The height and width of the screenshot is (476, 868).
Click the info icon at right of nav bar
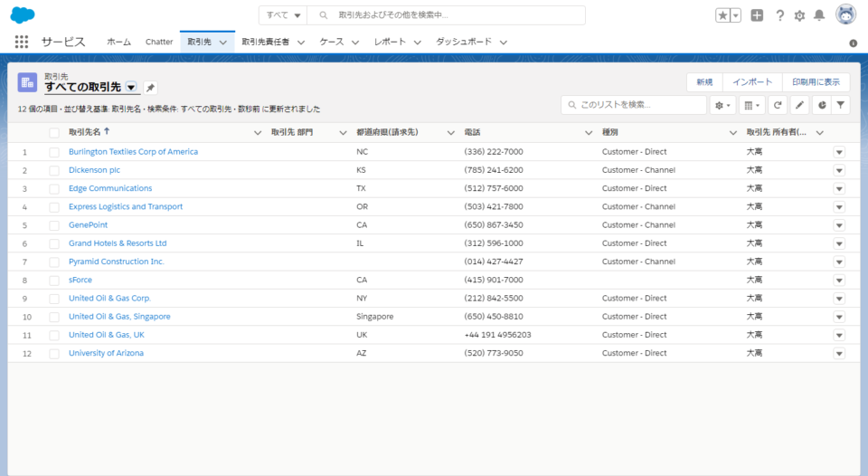(853, 43)
